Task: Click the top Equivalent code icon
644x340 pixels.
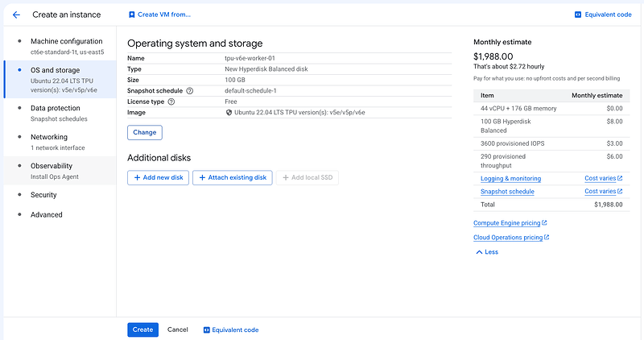Action: (578, 15)
